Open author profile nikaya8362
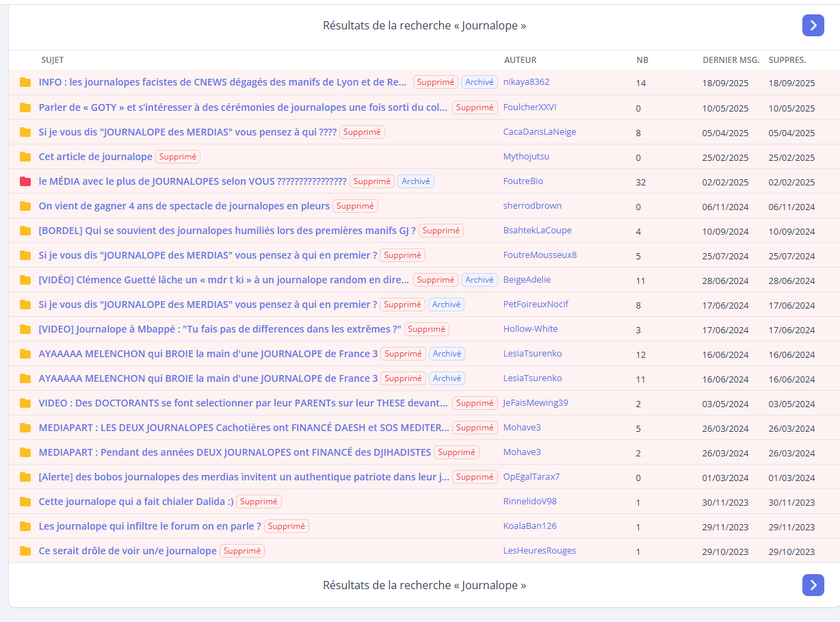The width and height of the screenshot is (840, 622). [526, 82]
